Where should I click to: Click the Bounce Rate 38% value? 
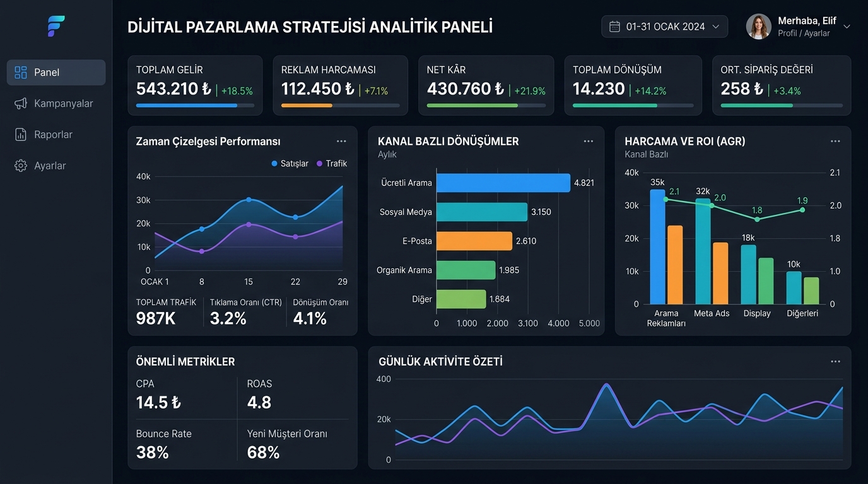[x=153, y=452]
